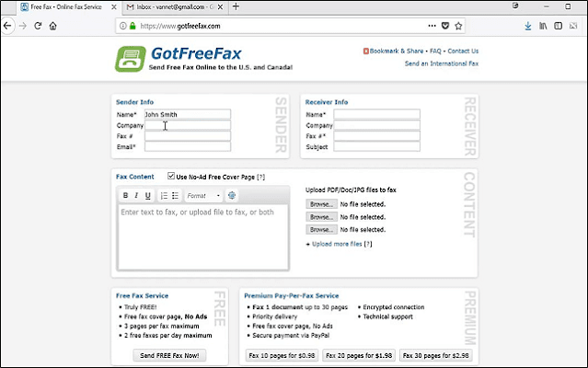Viewport: 588px width, 368px height.
Task: Focus the Sender Name field with John Smith
Action: [x=188, y=114]
